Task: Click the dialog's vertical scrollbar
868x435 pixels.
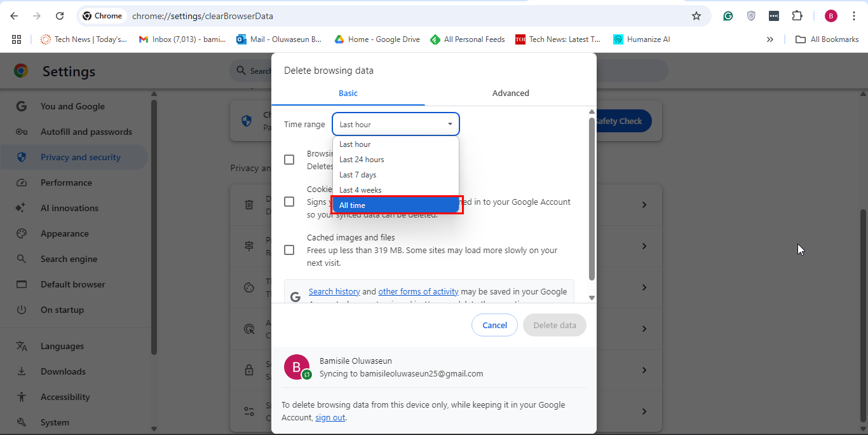Action: (592, 197)
